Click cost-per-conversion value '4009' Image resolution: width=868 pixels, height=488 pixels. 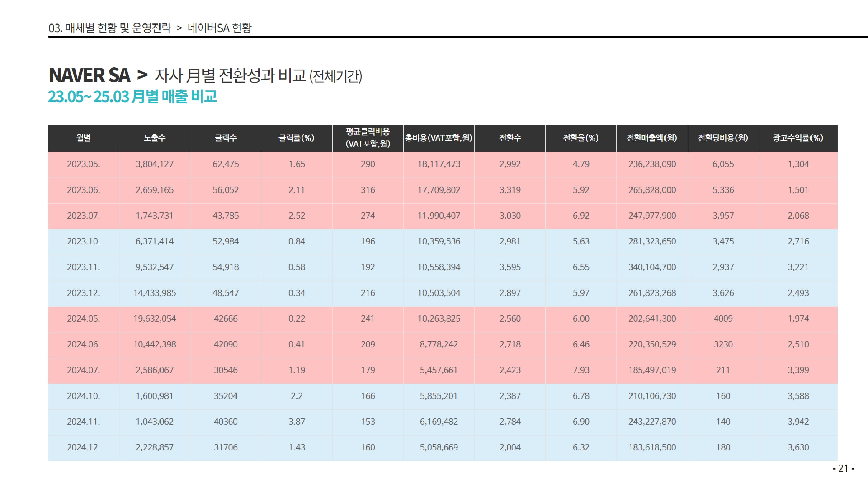(x=723, y=319)
